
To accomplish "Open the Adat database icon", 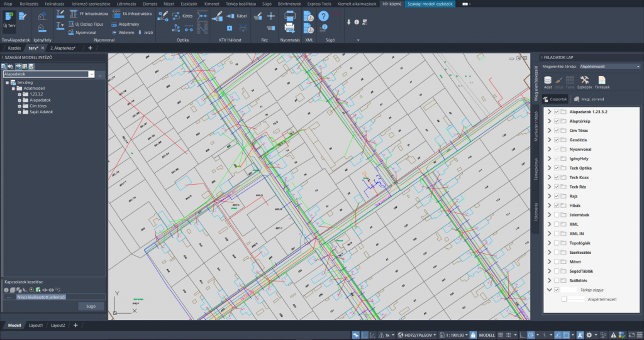I will (548, 82).
